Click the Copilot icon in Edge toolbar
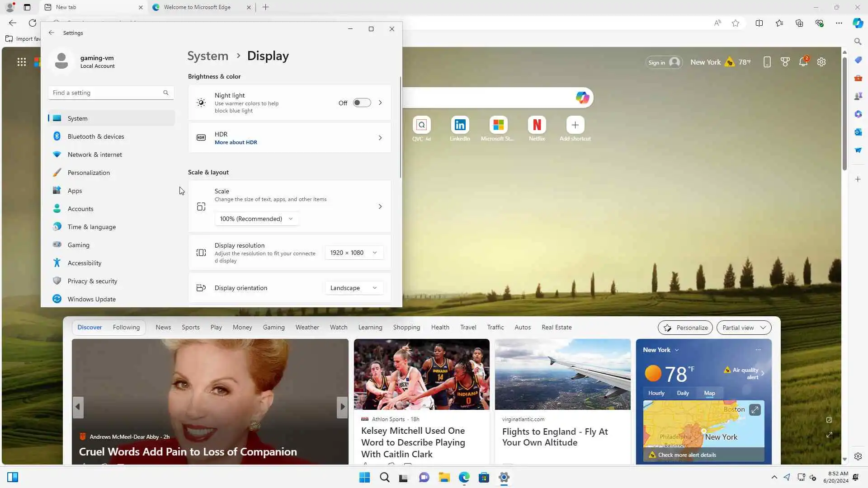868x488 pixels. pos(858,23)
